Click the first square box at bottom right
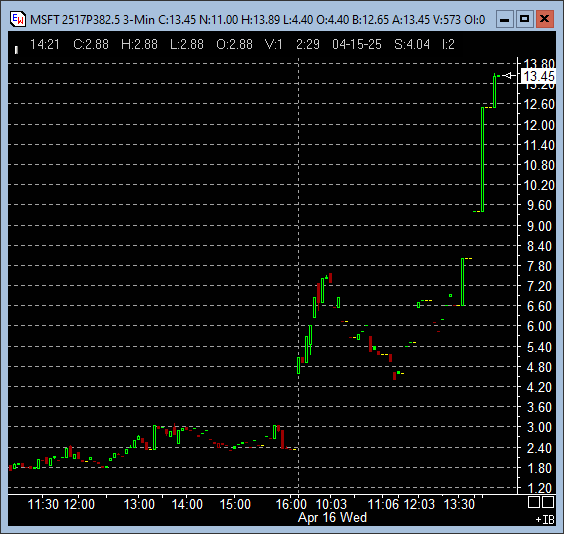 click(x=533, y=502)
